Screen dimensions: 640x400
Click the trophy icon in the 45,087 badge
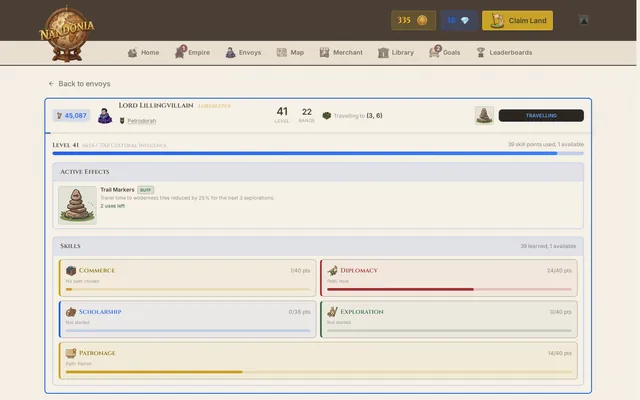pos(59,116)
